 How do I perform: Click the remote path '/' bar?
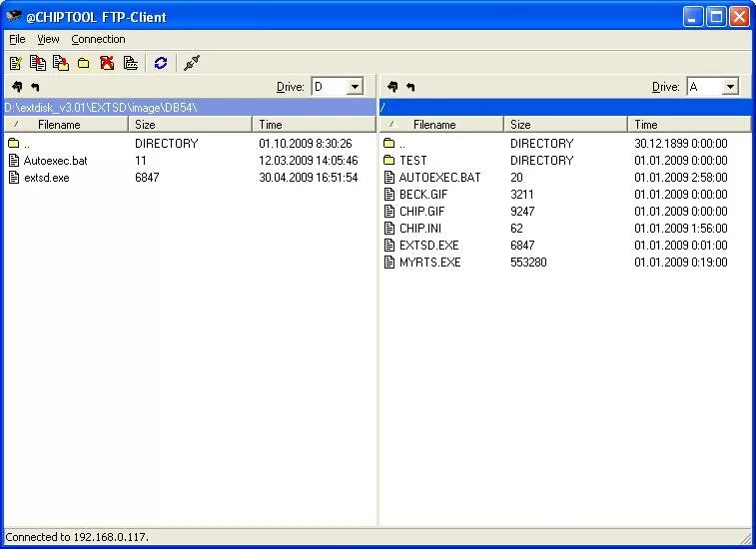point(565,107)
